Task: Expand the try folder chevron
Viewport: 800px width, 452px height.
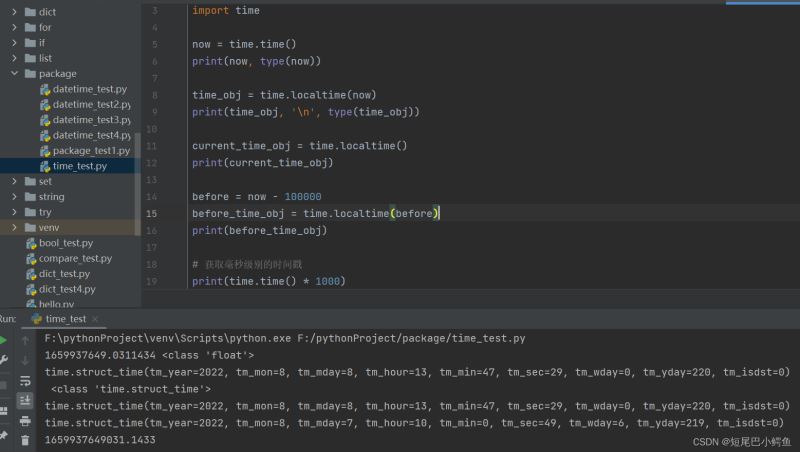Action: coord(14,212)
